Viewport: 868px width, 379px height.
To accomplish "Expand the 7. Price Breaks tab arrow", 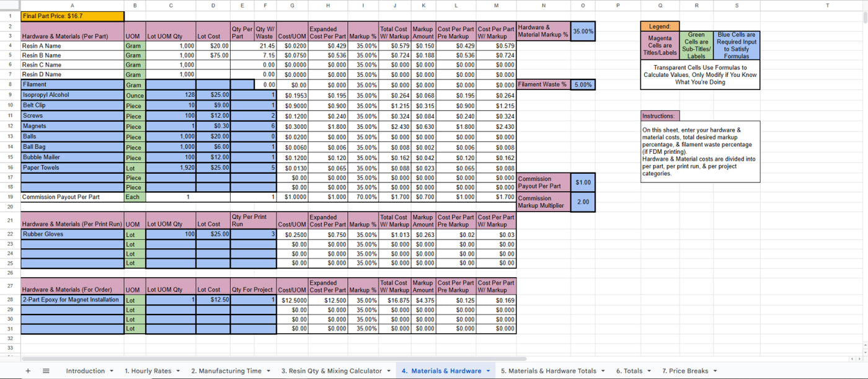I will tap(715, 371).
